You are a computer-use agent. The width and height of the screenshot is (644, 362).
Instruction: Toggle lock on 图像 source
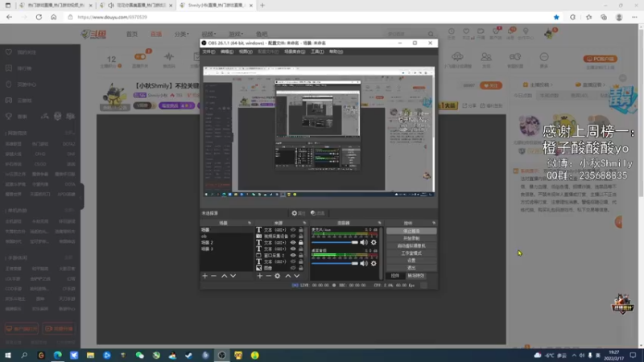click(x=300, y=268)
